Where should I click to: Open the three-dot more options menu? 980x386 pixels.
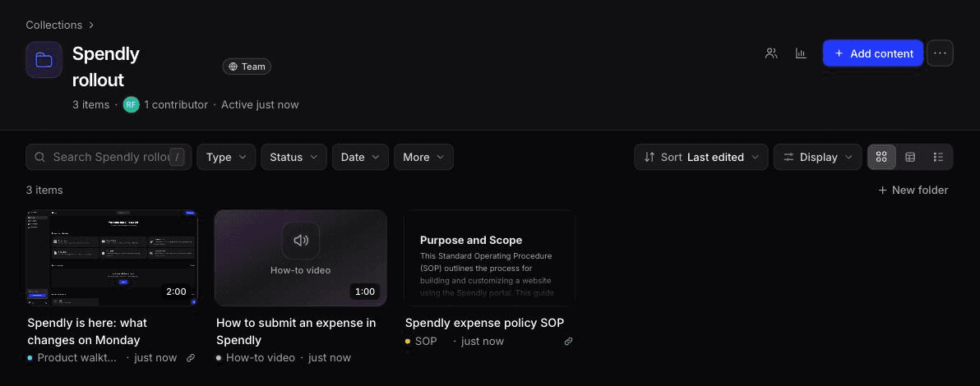coord(940,53)
